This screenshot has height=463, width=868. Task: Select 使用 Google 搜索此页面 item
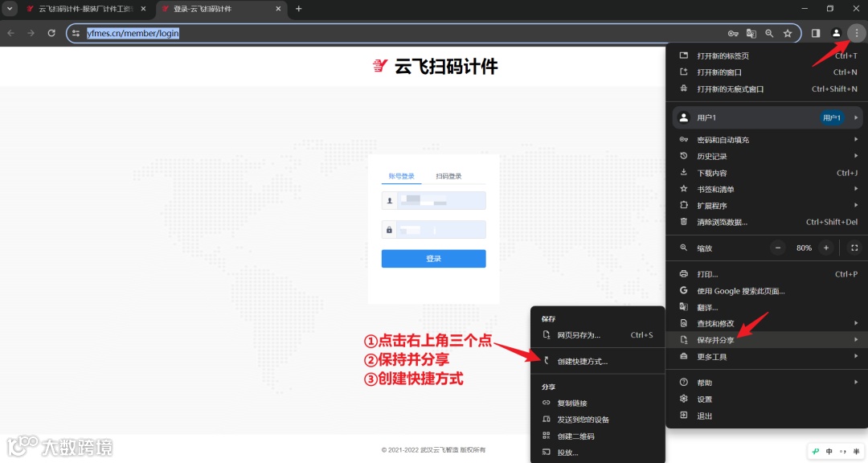coord(768,291)
